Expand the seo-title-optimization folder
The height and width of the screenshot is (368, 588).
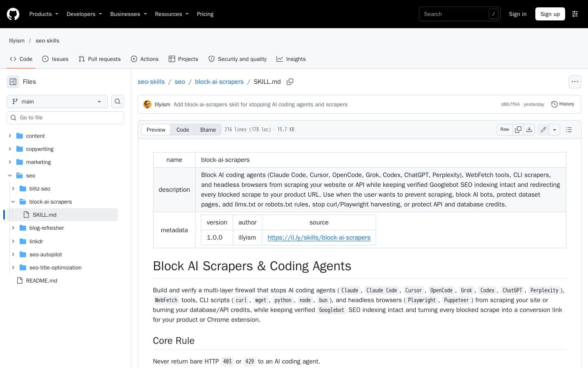[13, 267]
